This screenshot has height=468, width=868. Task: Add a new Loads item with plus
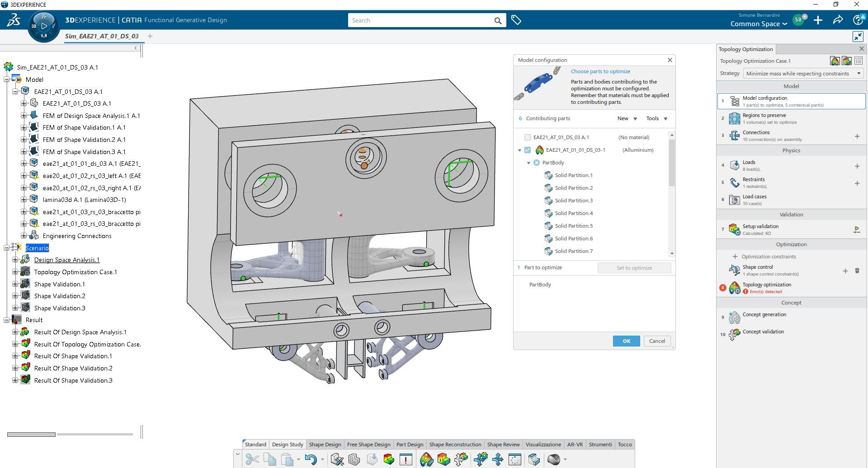(857, 166)
